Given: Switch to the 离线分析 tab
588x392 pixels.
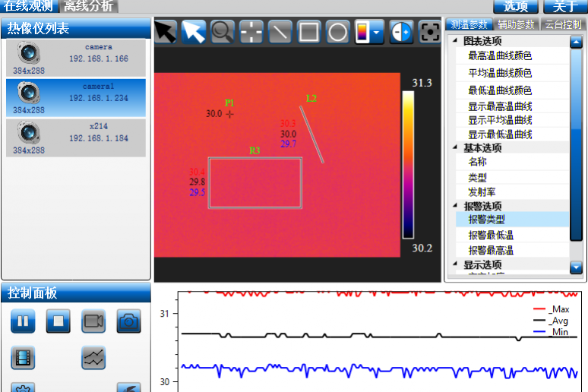Looking at the screenshot, I should coord(89,7).
